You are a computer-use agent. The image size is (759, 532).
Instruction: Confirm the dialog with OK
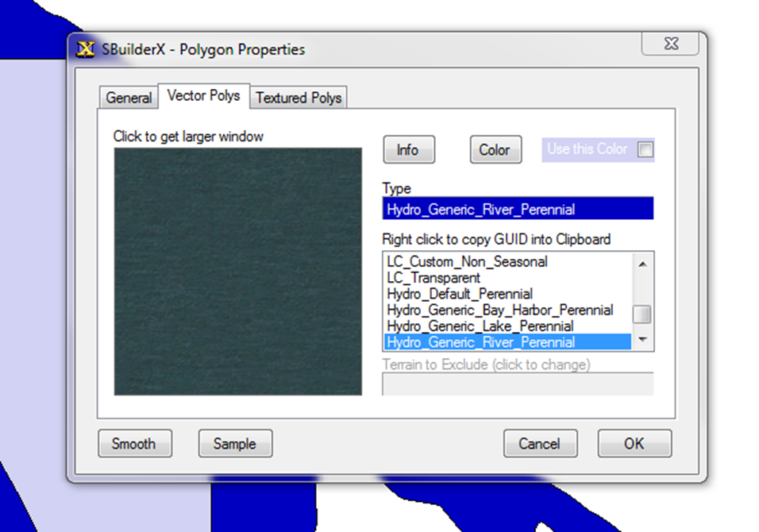point(634,444)
